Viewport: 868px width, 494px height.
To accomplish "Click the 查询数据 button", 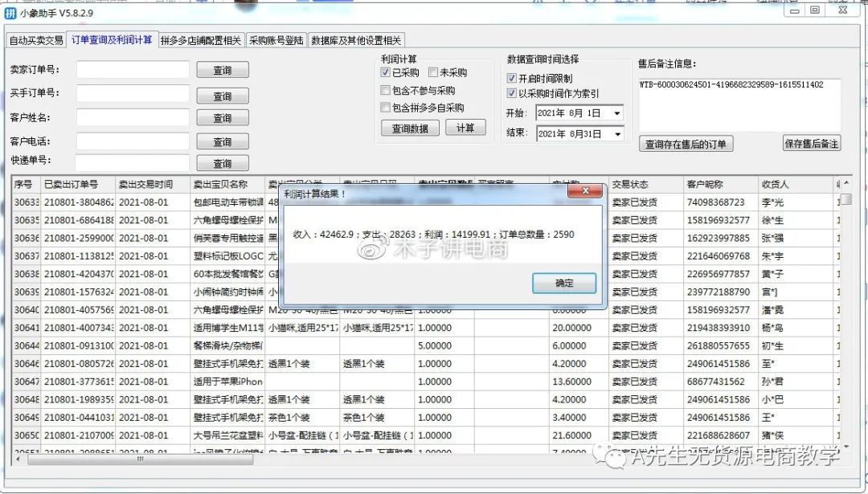I will (x=410, y=129).
